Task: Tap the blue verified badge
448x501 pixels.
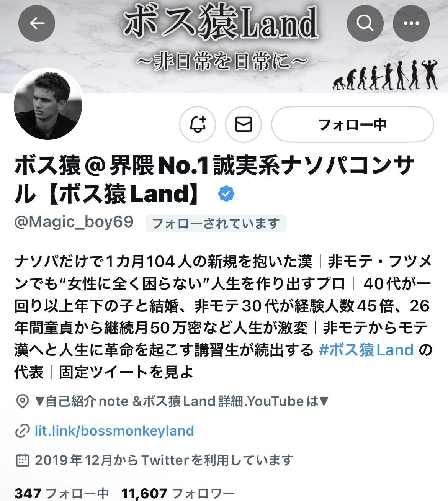Action: tap(226, 194)
